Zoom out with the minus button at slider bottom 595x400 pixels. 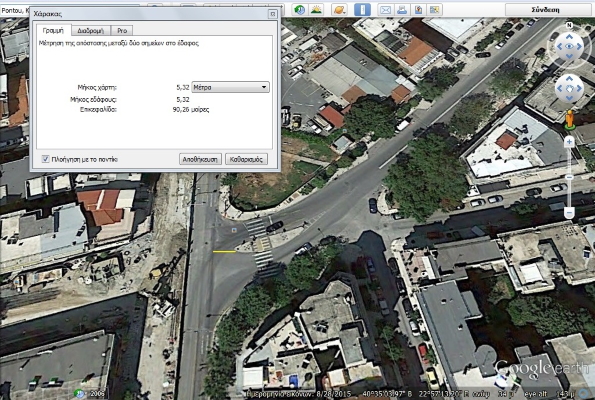tap(569, 212)
